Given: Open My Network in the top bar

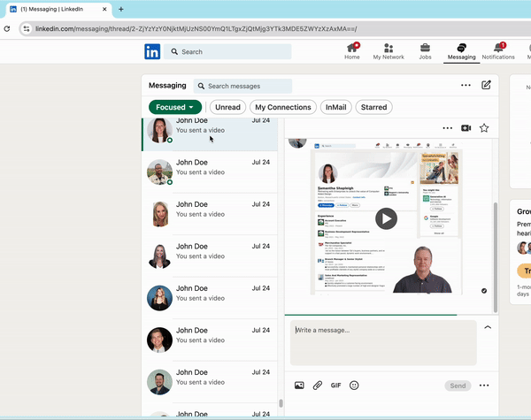Looking at the screenshot, I should (389, 51).
